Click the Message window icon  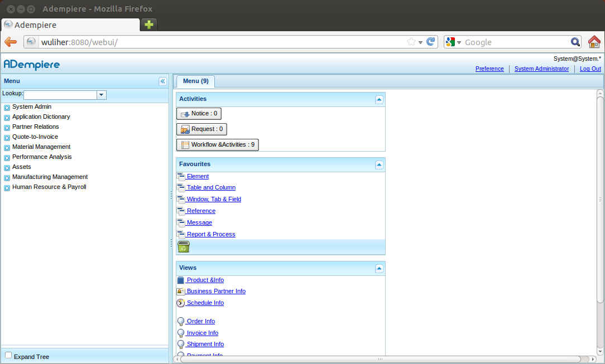click(181, 222)
